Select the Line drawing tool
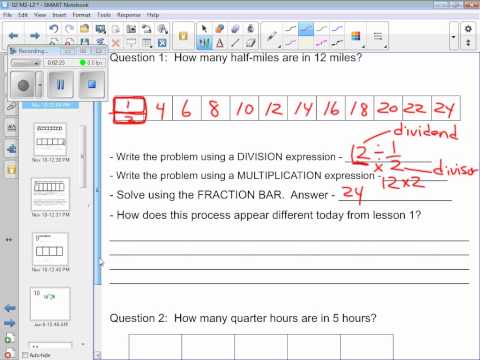 pyautogui.click(x=235, y=43)
